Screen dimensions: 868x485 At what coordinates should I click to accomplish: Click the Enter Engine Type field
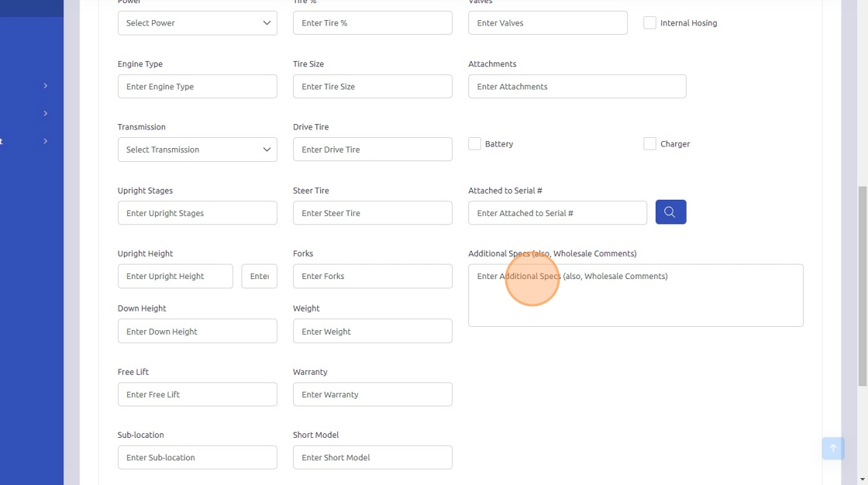197,87
